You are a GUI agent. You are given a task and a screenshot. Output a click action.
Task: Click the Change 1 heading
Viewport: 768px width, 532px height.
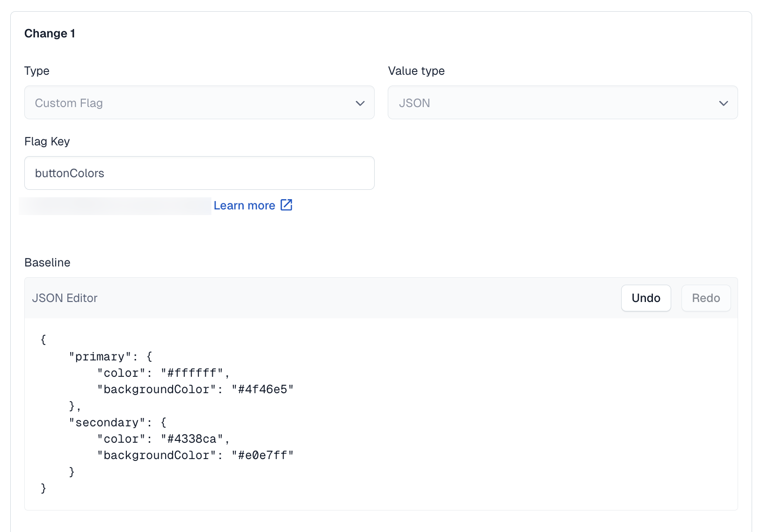point(50,33)
